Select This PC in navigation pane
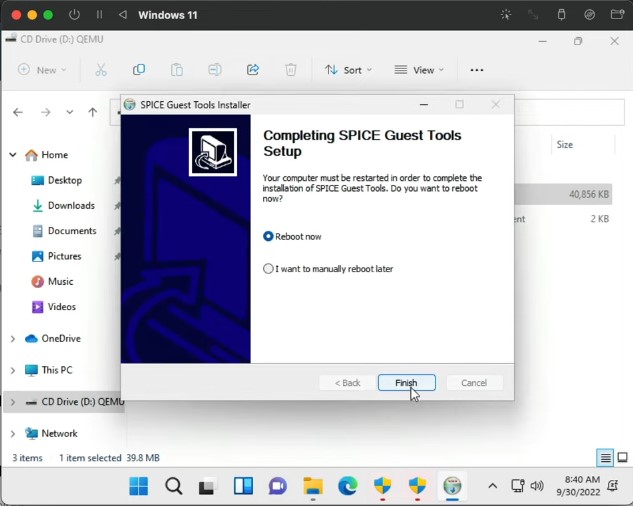The height and width of the screenshot is (506, 633). (x=48, y=370)
